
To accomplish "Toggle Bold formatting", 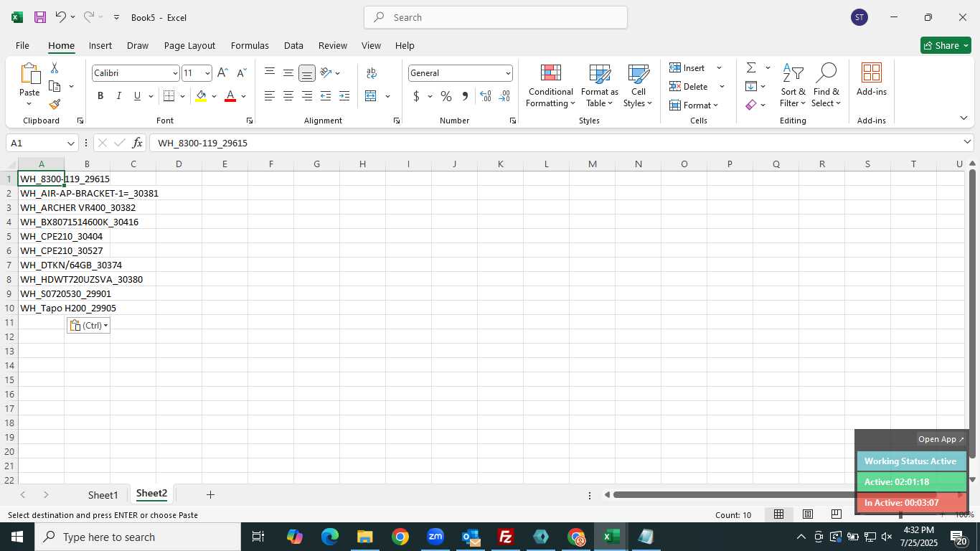I will (100, 96).
